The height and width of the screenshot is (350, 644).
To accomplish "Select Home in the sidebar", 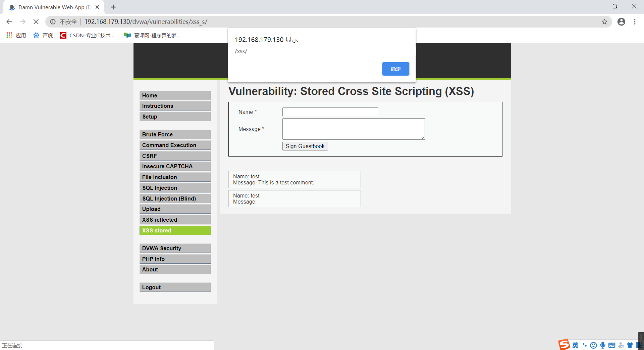I will pos(175,95).
